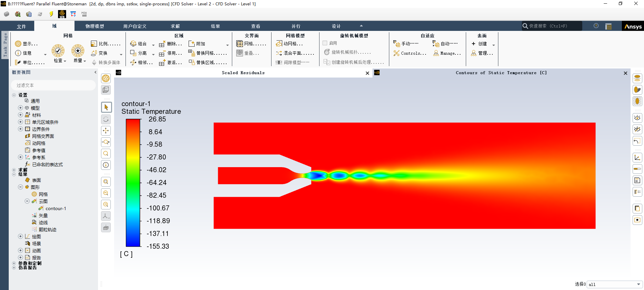Click the 创建 surface button
644x290 pixels.
tap(479, 44)
